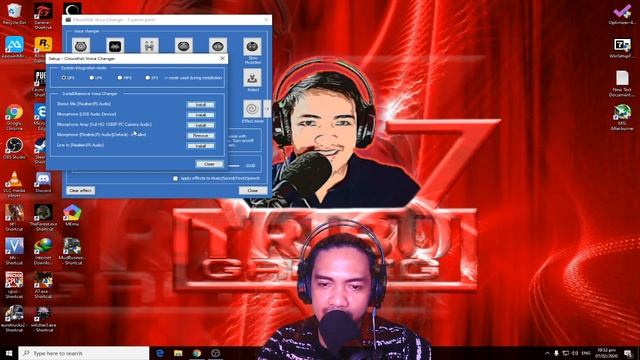The height and width of the screenshot is (360, 640).
Task: Install on Line In (Realtek Audio)
Action: click(200, 146)
